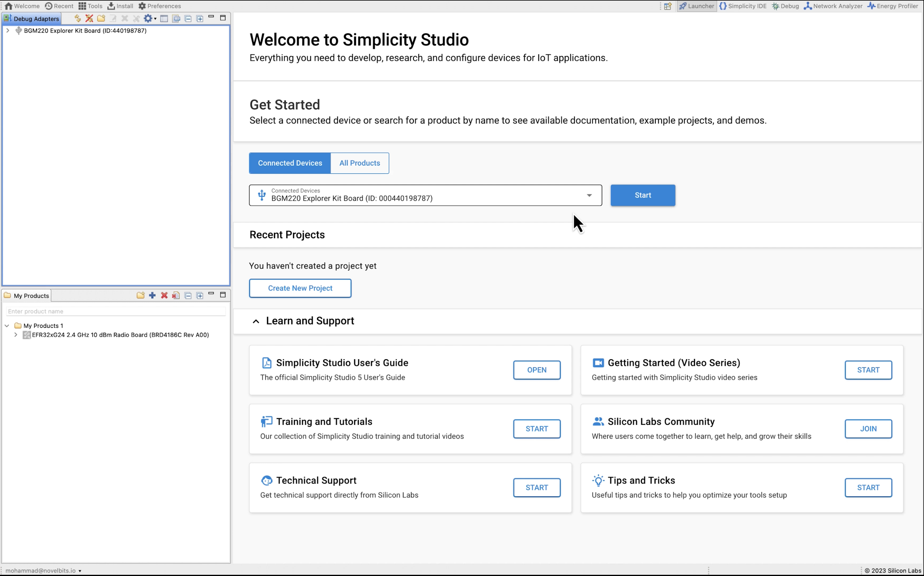Screen dimensions: 924x576
Task: Select the Connected Devices tab
Action: (290, 163)
